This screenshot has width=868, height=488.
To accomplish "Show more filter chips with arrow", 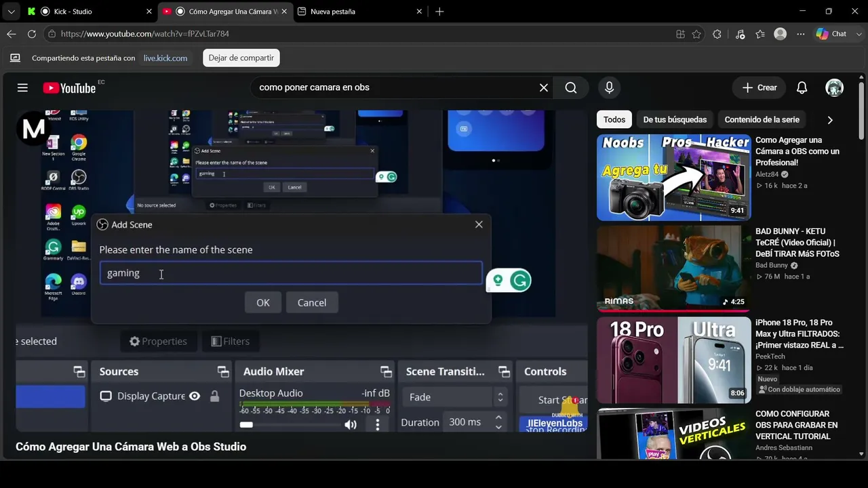I will coord(830,120).
